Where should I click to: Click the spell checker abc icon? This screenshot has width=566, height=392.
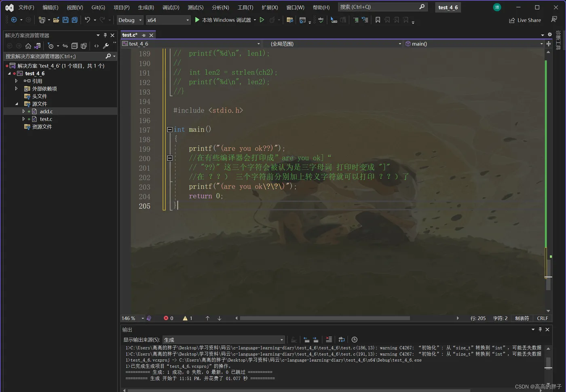[321, 20]
